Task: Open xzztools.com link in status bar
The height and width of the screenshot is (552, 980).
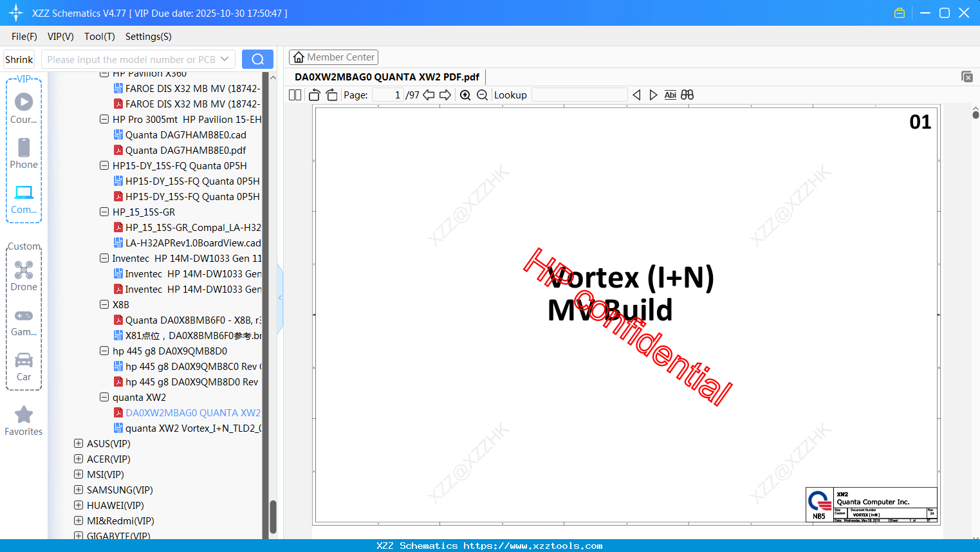Action: (x=533, y=546)
